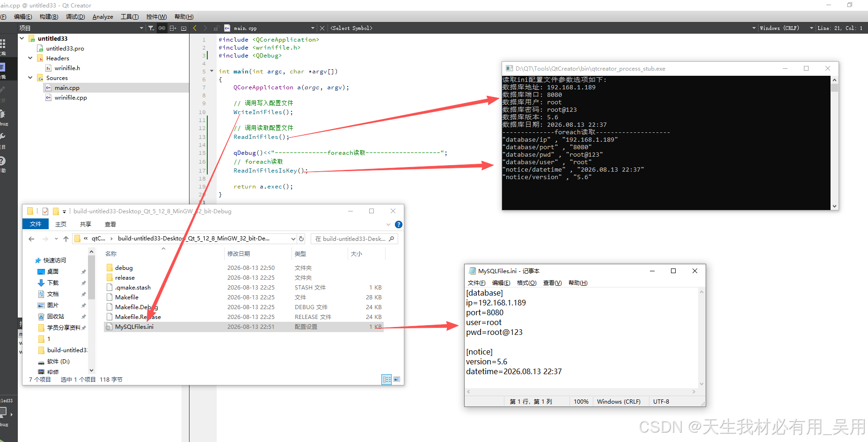Open the Qt Creator 调试(D) menu
This screenshot has width=868, height=442.
tap(75, 17)
